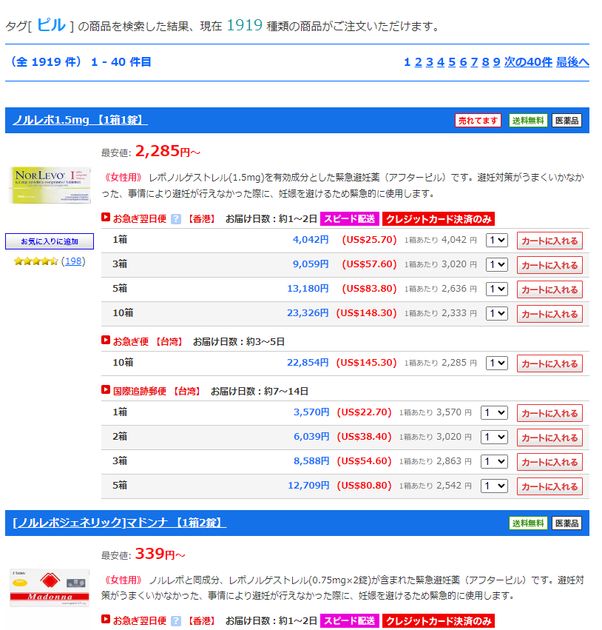Viewport: 602px width, 630px height.
Task: Open next 40 items with 次の40件
Action: (528, 62)
